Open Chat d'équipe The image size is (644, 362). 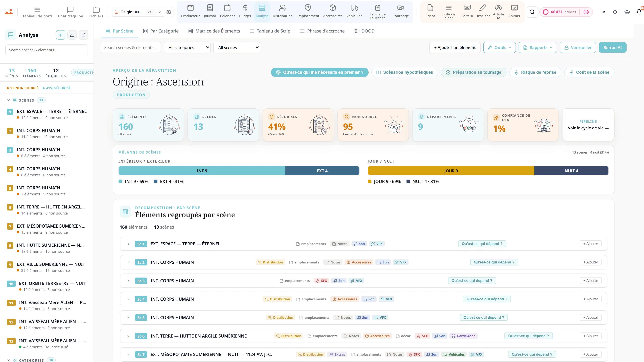70,12
